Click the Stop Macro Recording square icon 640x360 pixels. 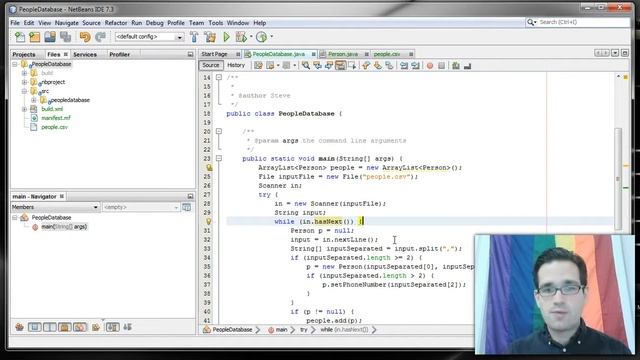click(441, 66)
